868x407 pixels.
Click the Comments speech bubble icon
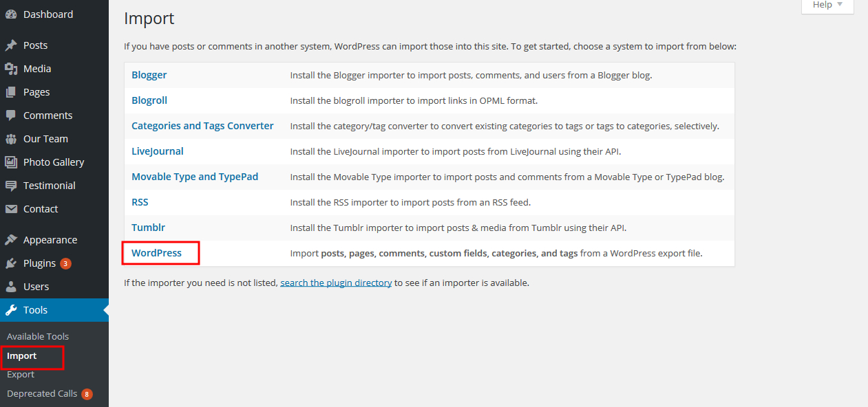[x=11, y=115]
